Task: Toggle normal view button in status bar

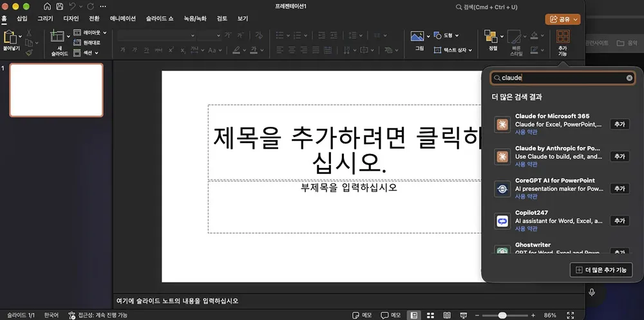Action: click(x=414, y=315)
